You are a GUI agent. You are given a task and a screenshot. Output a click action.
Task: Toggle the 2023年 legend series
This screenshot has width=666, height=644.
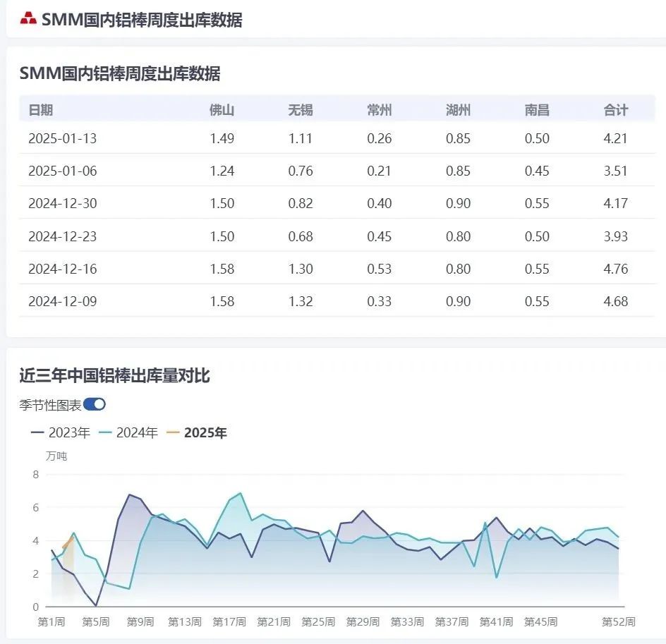(x=60, y=432)
